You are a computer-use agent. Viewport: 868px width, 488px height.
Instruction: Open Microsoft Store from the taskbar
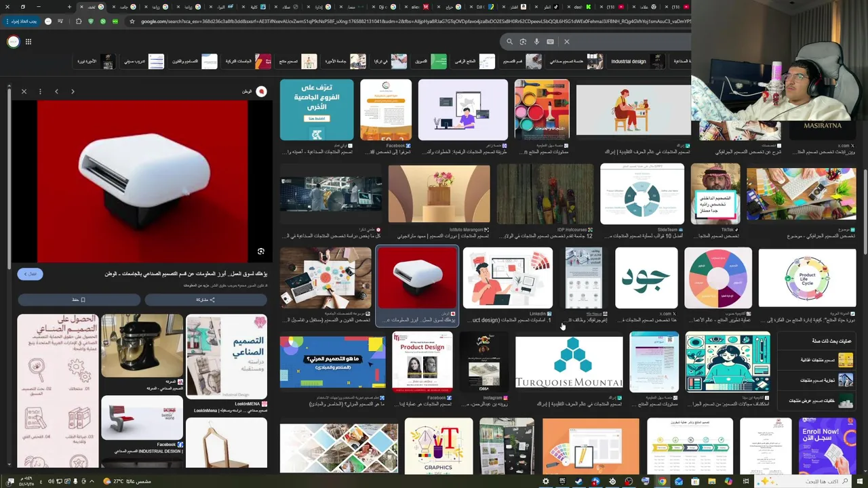pos(695,481)
